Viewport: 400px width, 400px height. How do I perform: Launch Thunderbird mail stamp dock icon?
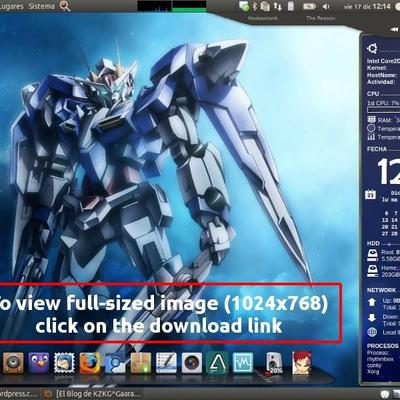(64, 363)
